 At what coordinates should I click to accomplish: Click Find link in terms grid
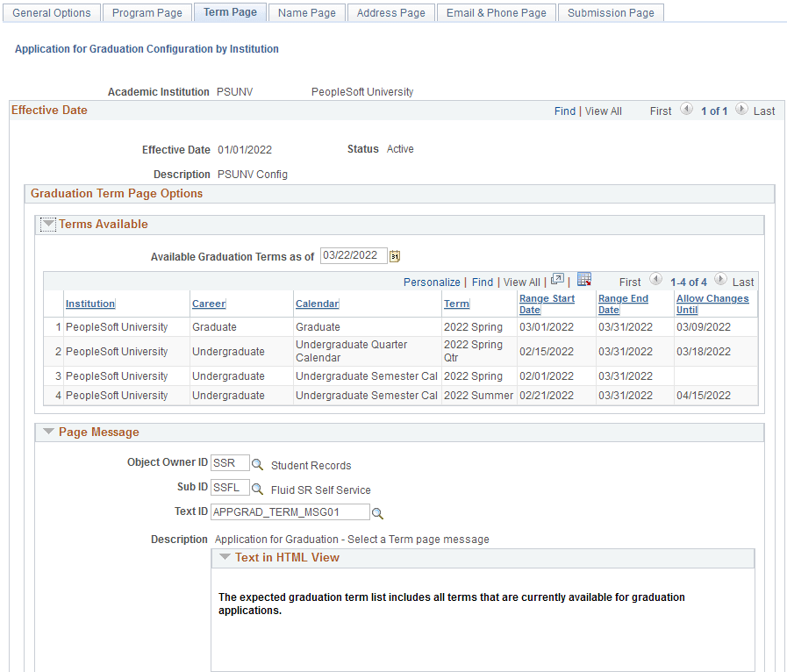pos(483,282)
